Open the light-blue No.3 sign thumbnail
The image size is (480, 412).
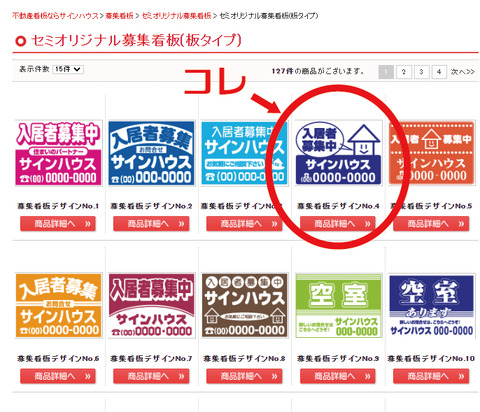click(x=244, y=153)
